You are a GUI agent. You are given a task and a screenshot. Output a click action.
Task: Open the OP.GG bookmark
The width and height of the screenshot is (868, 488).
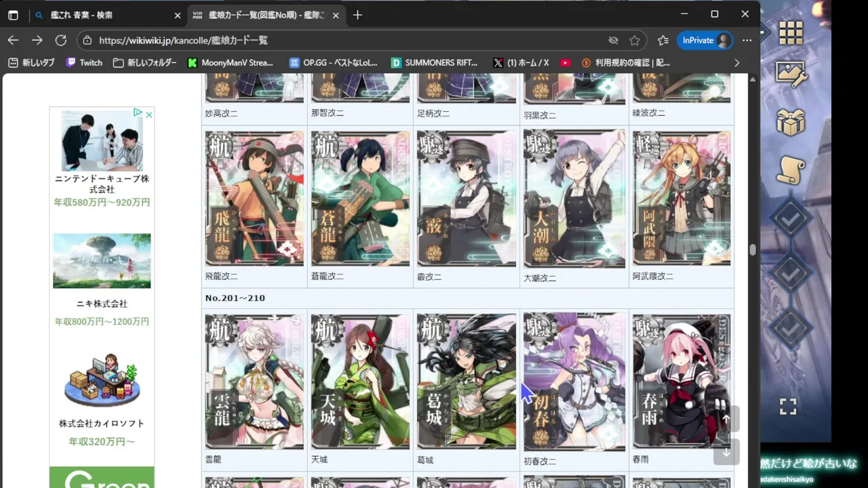tap(333, 62)
